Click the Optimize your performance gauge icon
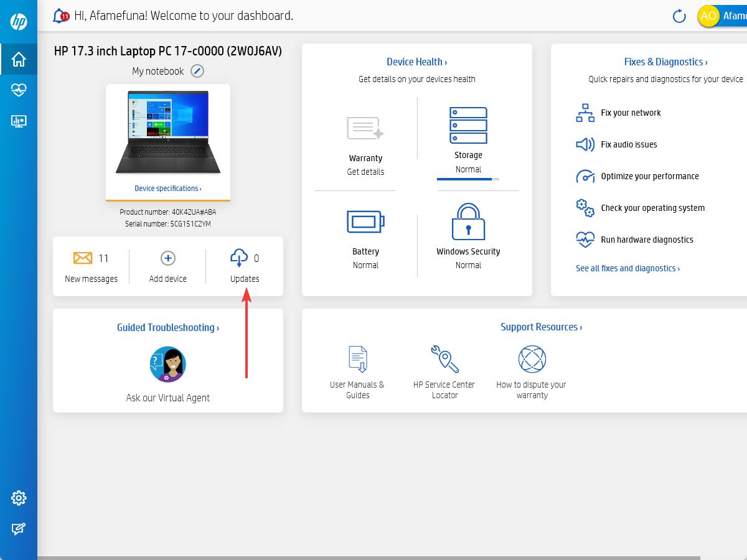The image size is (747, 560). (x=585, y=176)
